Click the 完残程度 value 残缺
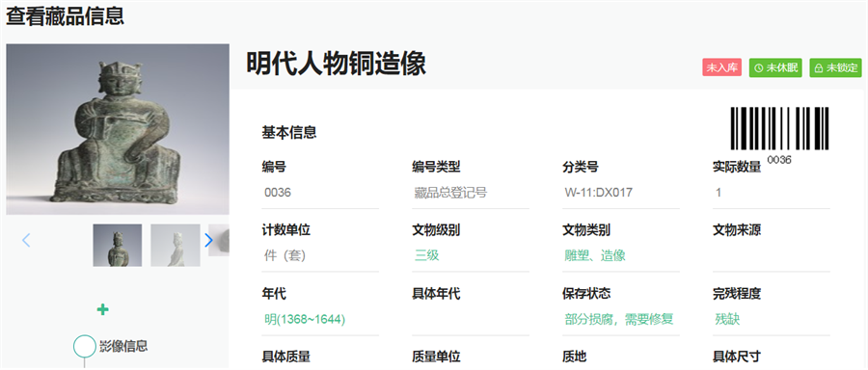Screen dimensions: 868x370 [x=727, y=319]
